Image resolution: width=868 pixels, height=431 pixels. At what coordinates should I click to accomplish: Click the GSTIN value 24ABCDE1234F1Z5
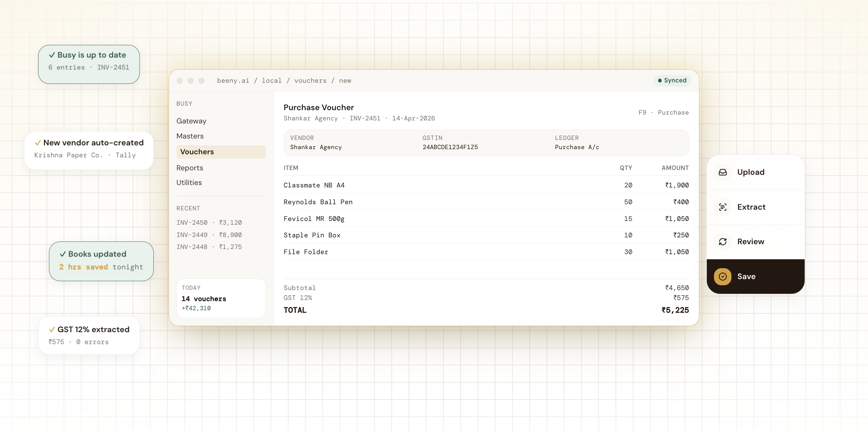tap(450, 147)
